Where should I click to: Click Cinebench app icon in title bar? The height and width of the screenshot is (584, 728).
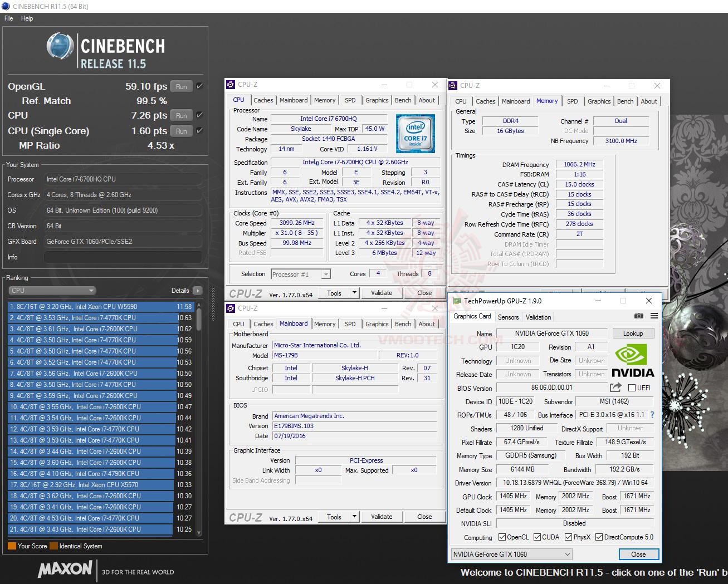6,6
